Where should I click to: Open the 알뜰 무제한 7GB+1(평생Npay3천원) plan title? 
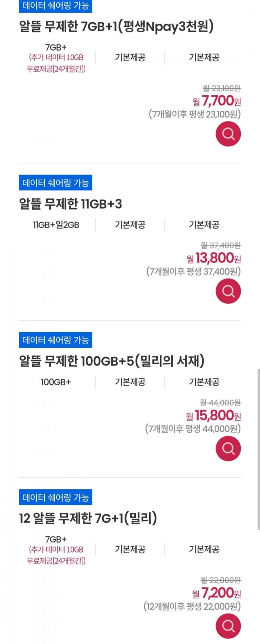tap(116, 26)
